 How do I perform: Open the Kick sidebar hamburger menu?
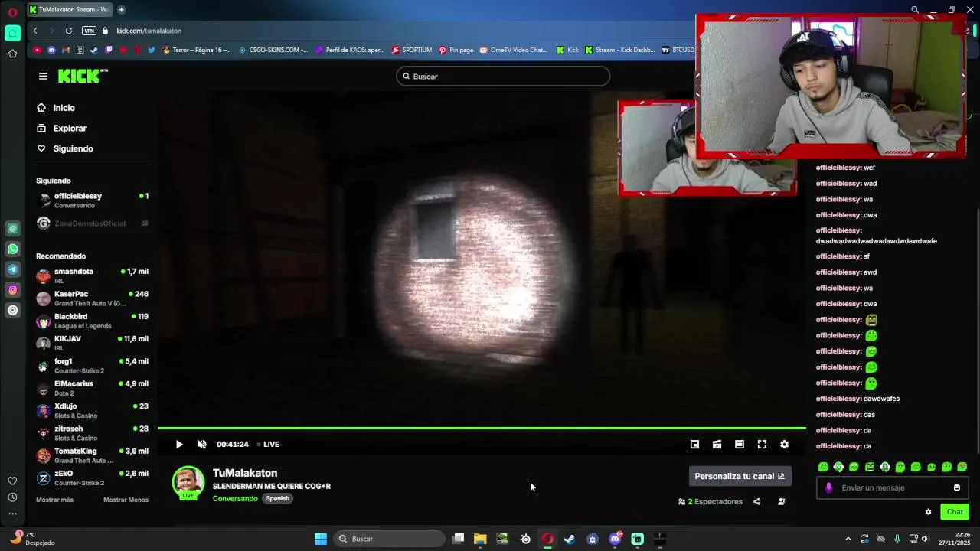(x=43, y=76)
